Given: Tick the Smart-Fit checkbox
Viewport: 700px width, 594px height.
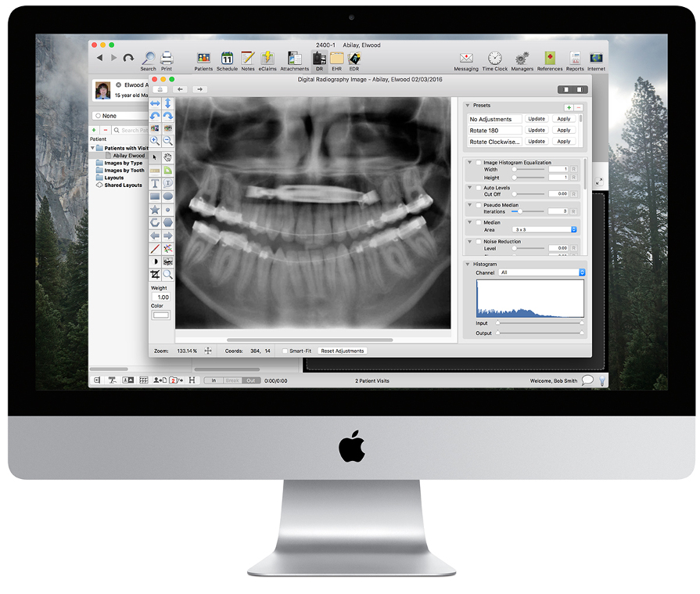Looking at the screenshot, I should point(285,351).
